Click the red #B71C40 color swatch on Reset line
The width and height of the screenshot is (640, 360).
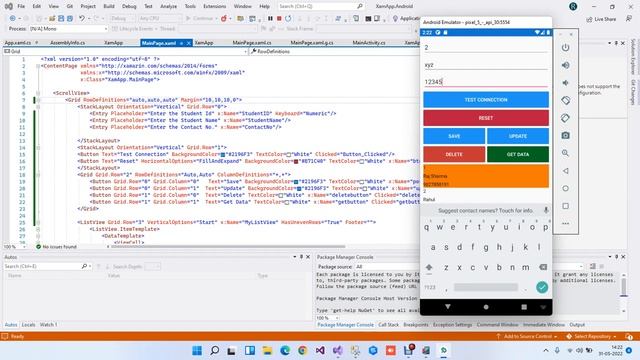click(x=296, y=162)
